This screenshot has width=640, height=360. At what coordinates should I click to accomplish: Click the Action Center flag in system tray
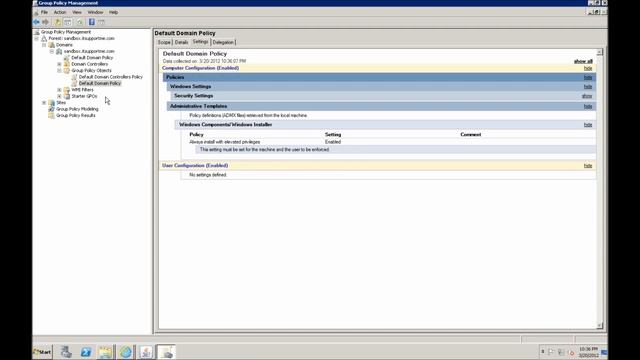point(551,352)
